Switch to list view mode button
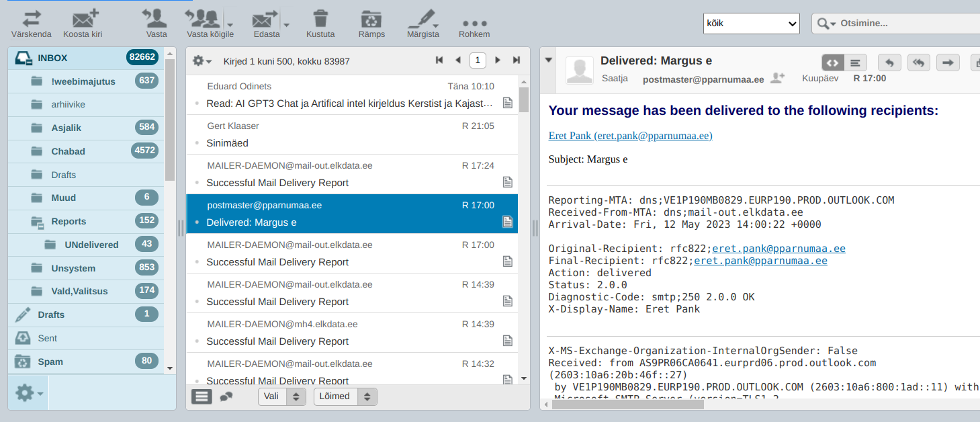Screen dimensions: 980x422 [202, 396]
